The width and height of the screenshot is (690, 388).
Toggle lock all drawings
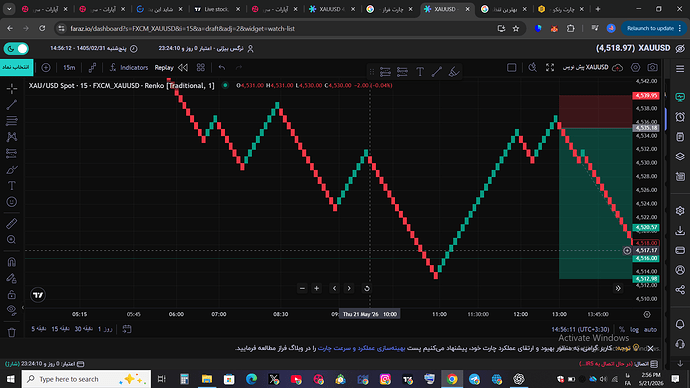(12, 294)
